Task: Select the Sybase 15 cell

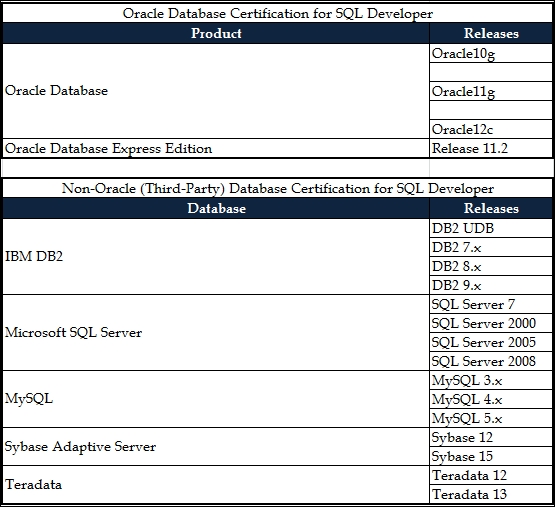Action: tap(491, 456)
